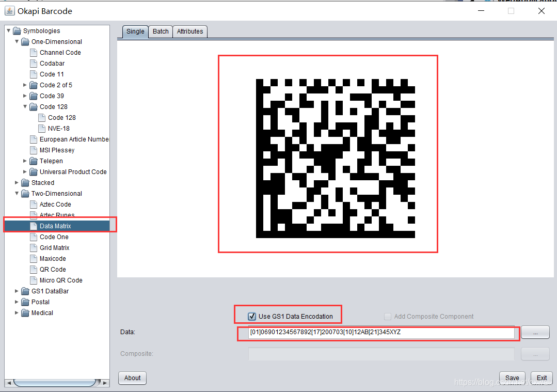Click the Code 11 document icon

coord(34,74)
